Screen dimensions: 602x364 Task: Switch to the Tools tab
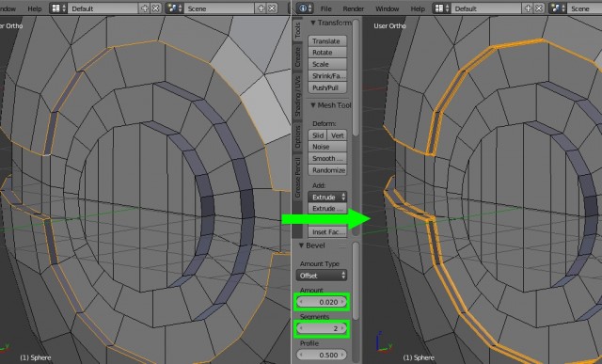coord(297,30)
